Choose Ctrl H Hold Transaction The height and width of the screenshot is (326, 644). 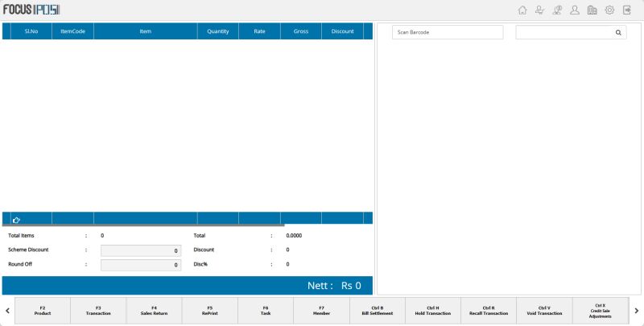(x=433, y=310)
